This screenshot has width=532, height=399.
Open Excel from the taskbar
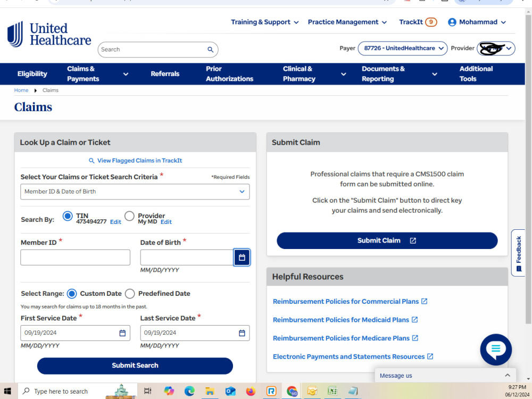332,391
